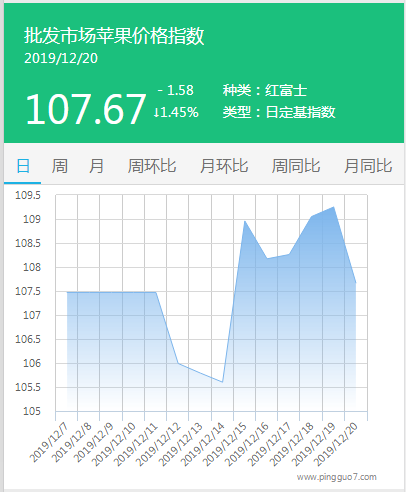Click the chart peak at 2019/12/19
The height and width of the screenshot is (492, 406).
pyautogui.click(x=333, y=207)
